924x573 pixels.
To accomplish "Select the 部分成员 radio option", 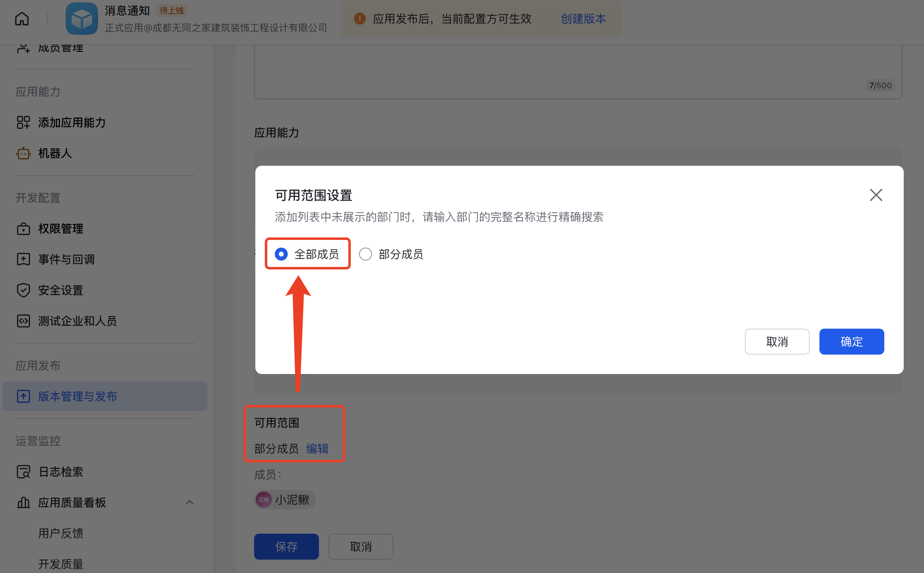I will click(x=366, y=254).
